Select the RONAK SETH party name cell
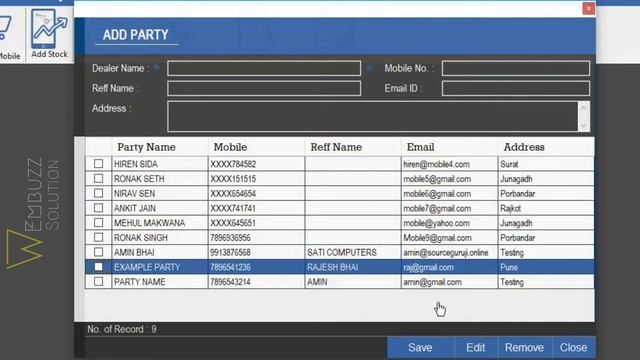 click(160, 179)
